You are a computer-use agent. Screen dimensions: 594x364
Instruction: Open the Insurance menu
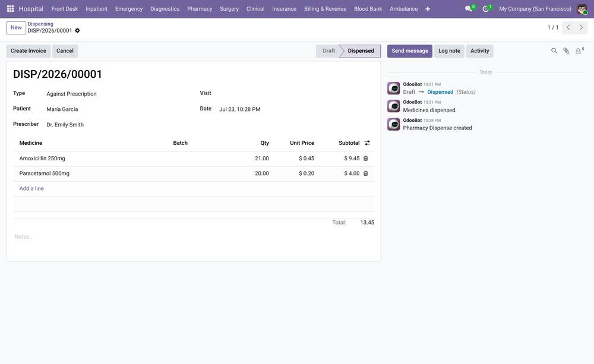pos(284,9)
